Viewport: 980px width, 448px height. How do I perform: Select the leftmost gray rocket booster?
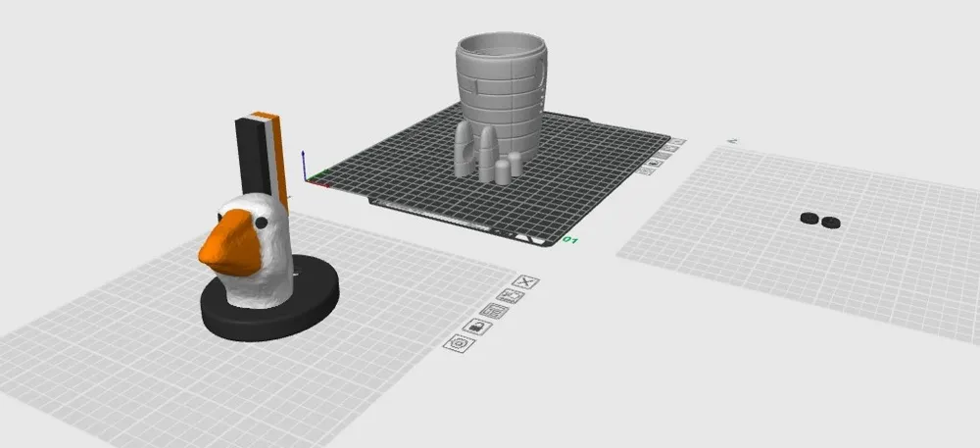pyautogui.click(x=462, y=149)
